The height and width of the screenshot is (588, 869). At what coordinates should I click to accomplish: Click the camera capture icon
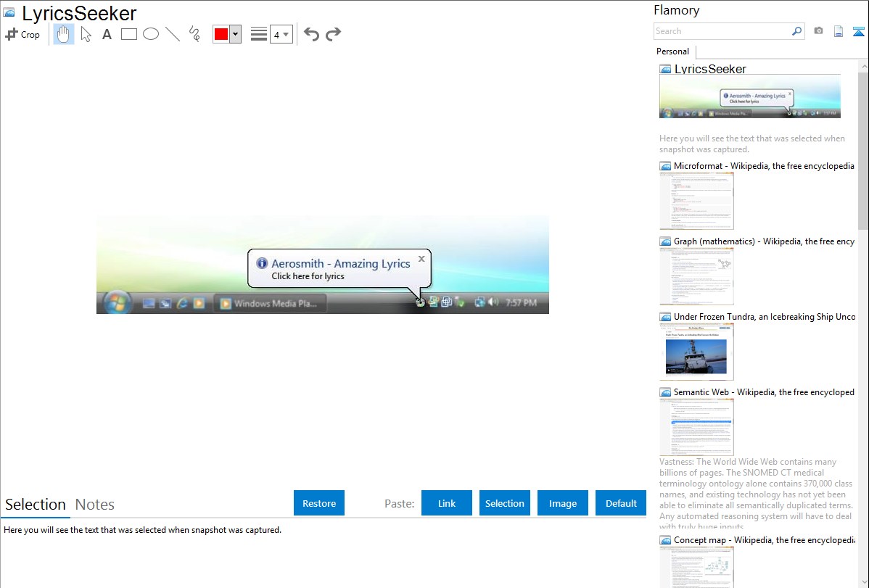(x=818, y=31)
